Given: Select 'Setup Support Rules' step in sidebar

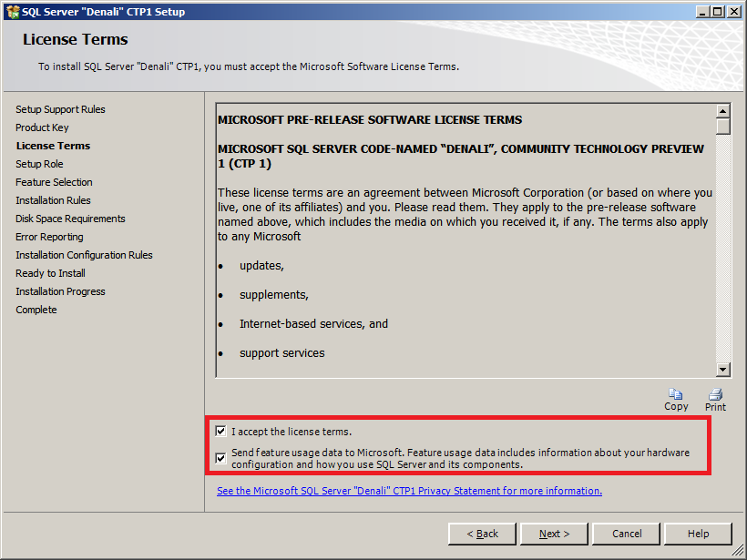Looking at the screenshot, I should pos(60,109).
